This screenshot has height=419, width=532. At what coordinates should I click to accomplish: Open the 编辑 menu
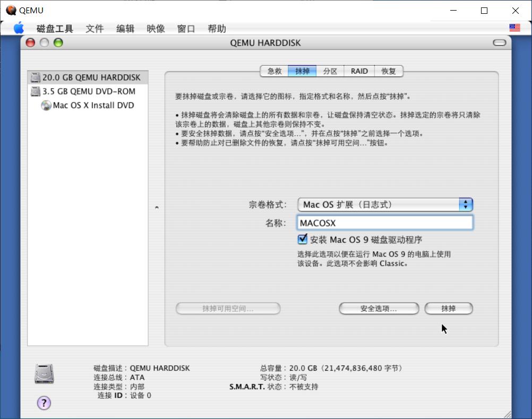click(x=125, y=29)
